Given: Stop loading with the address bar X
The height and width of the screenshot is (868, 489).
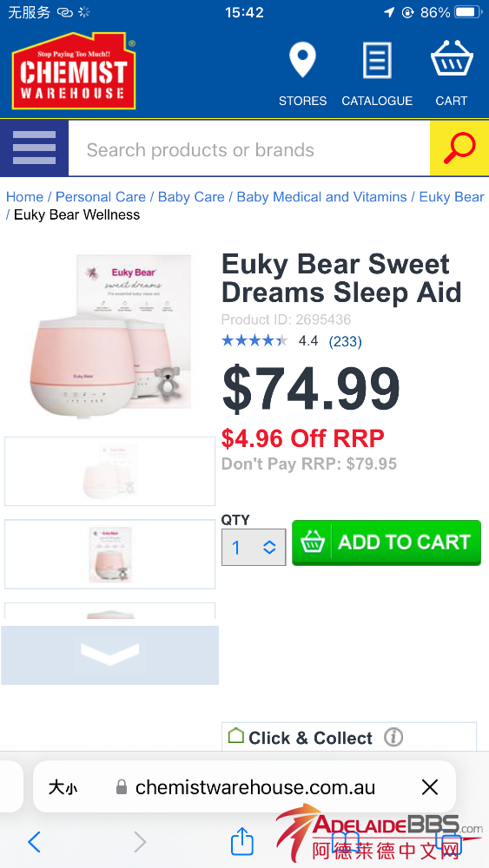Looking at the screenshot, I should point(430,786).
